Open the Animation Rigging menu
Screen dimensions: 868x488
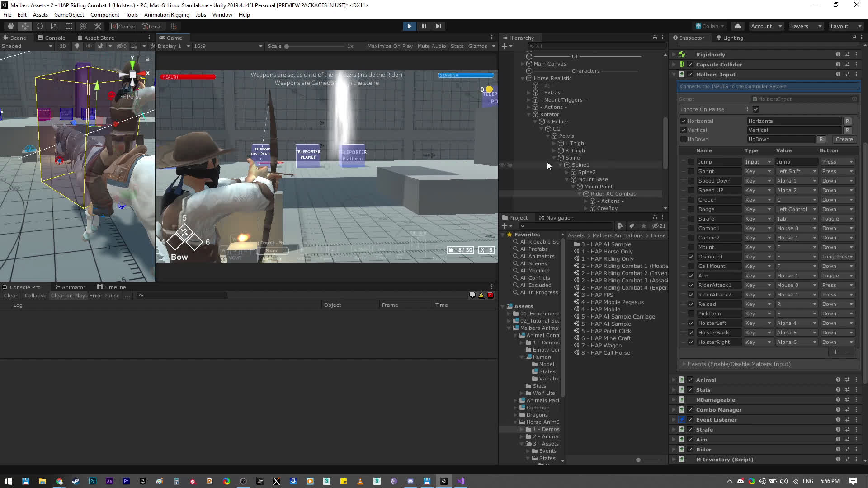coord(166,15)
